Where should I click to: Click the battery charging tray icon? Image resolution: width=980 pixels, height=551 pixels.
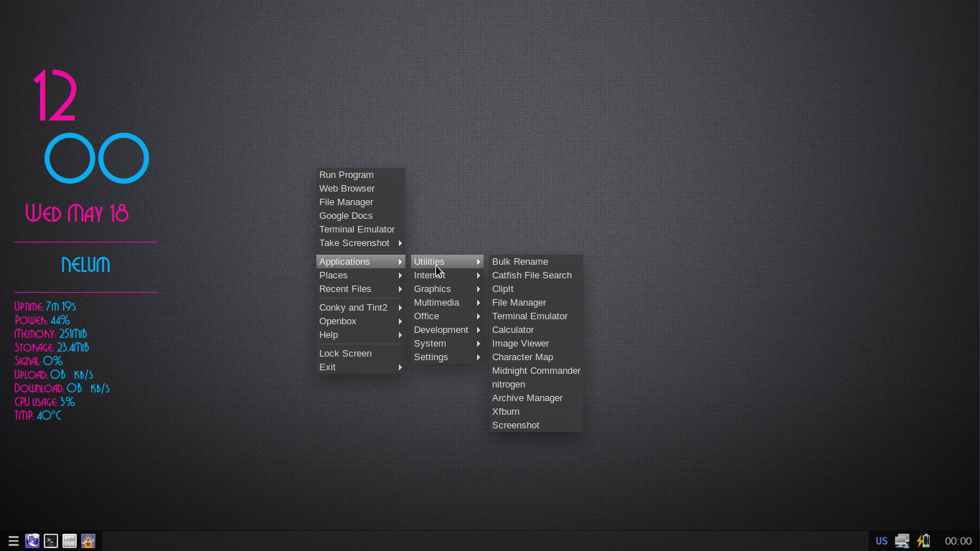pyautogui.click(x=923, y=541)
